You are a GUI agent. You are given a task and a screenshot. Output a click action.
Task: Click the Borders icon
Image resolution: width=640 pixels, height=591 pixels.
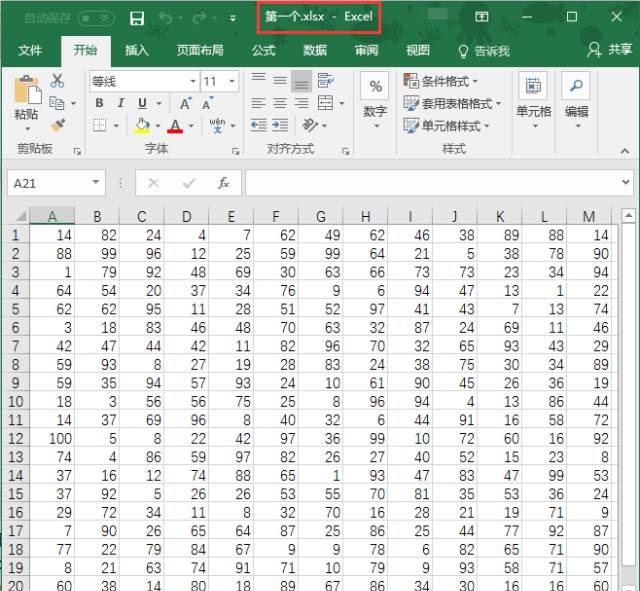point(100,125)
